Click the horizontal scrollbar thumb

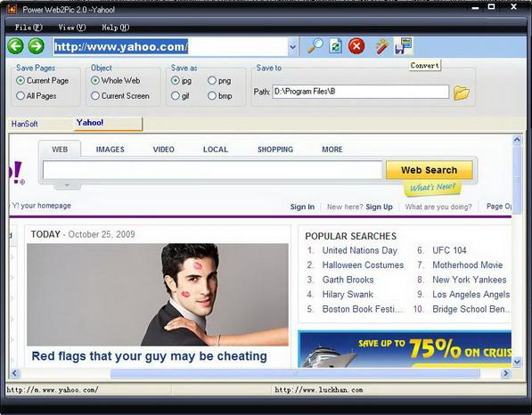coord(295,374)
